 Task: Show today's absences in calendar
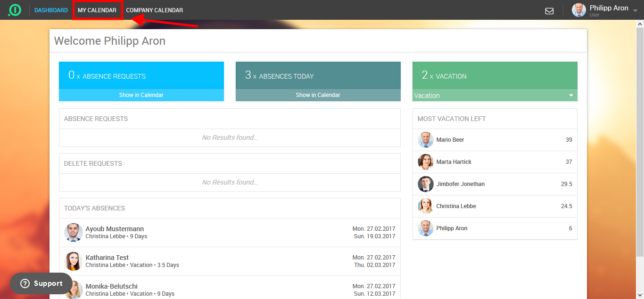(318, 95)
